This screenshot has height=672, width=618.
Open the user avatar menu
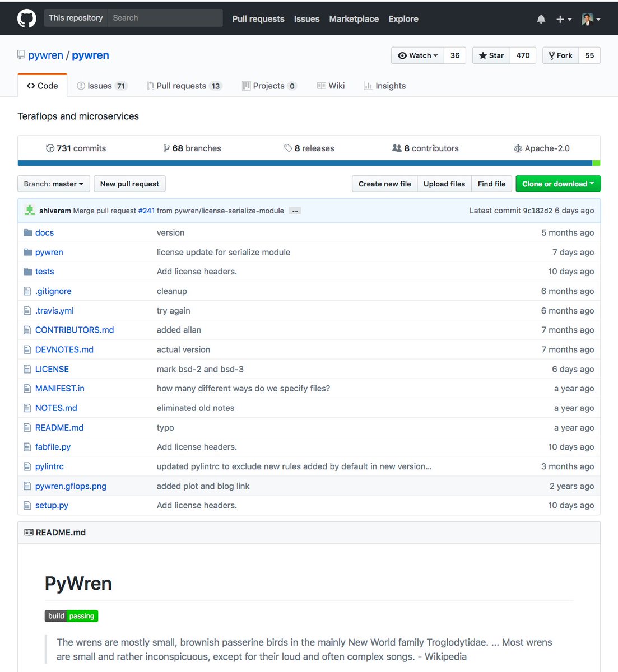pos(591,19)
